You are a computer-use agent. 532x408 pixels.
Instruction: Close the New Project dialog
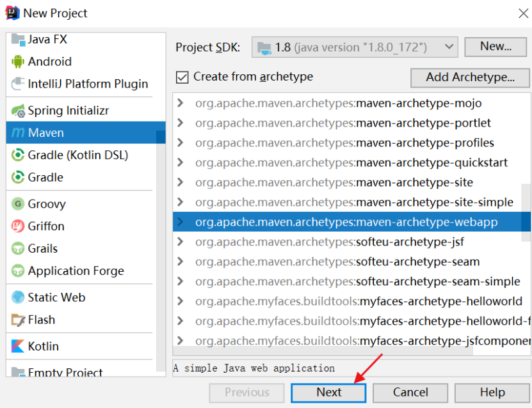pyautogui.click(x=523, y=13)
